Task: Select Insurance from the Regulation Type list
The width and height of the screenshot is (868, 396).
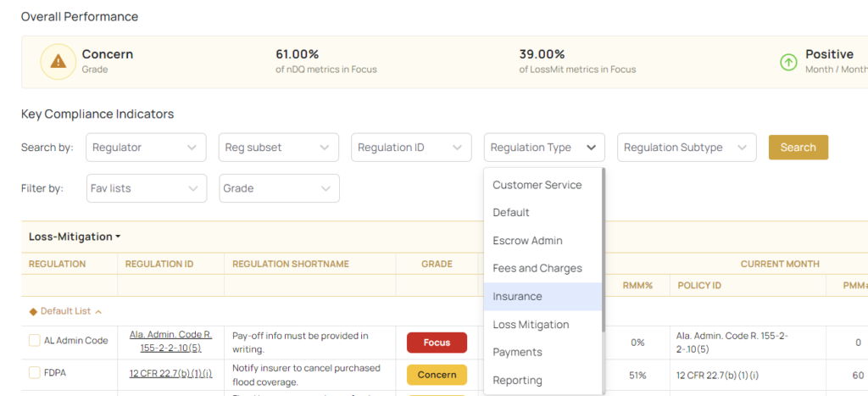Action: click(517, 297)
